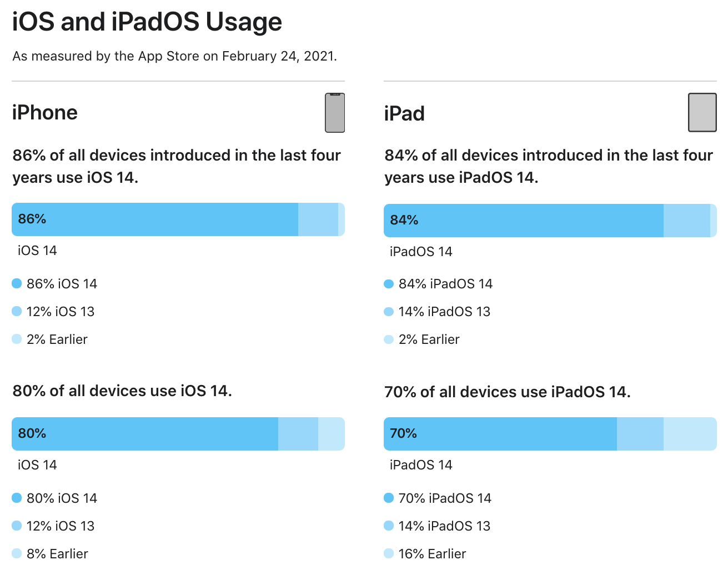Click the 70% iPadOS 14 legend dot
The image size is (728, 570).
tap(389, 498)
